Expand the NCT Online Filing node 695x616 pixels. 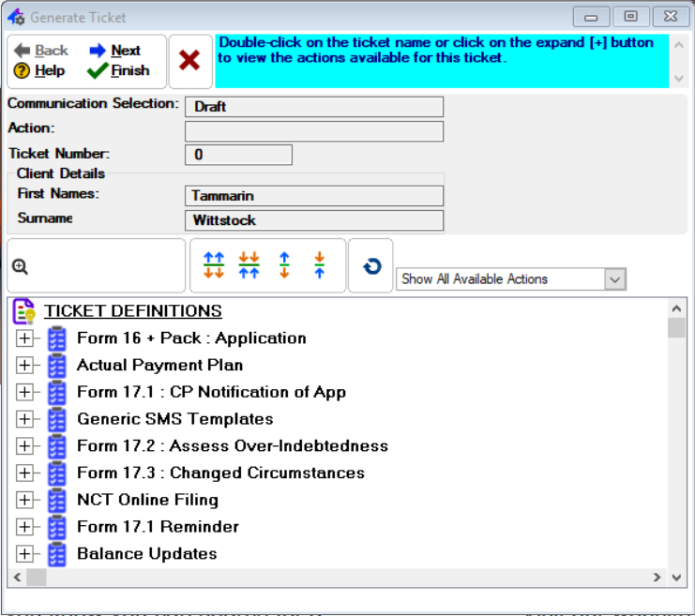pyautogui.click(x=24, y=500)
